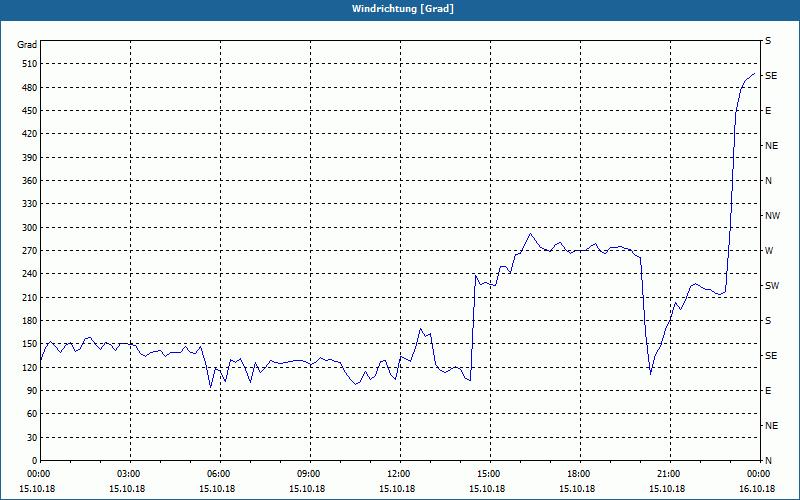Select the 390 y-axis value

click(x=30, y=158)
